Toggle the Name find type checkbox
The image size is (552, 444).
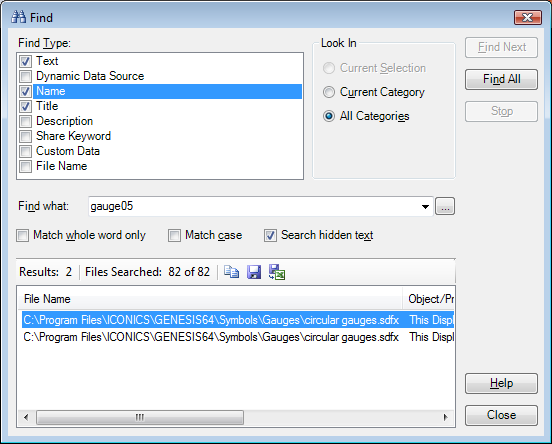(x=25, y=92)
